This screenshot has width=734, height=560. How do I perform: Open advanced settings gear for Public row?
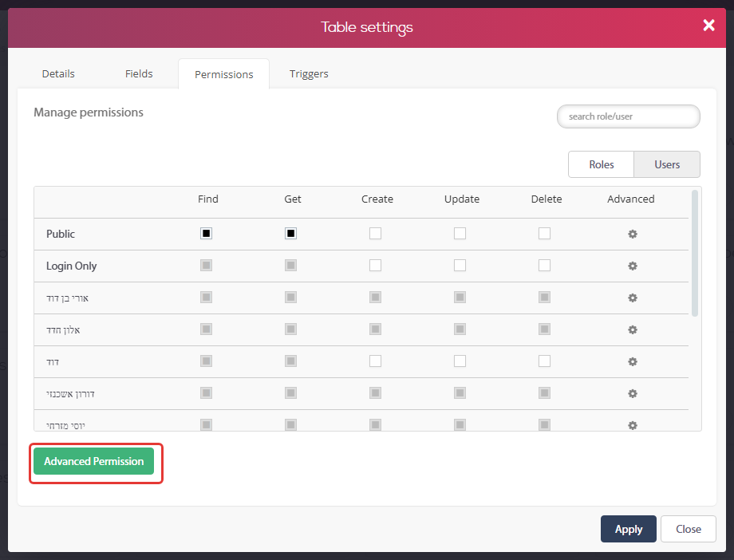633,234
